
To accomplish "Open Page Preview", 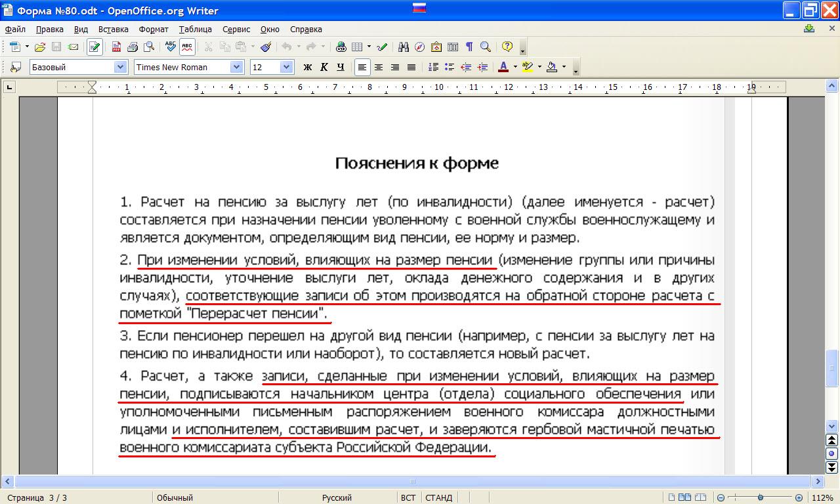I will point(149,47).
